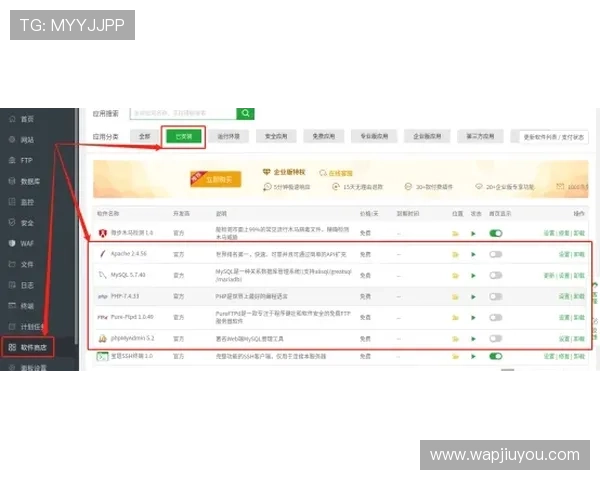Focus the 应用搜索 search input field
The image size is (600, 480).
tap(183, 113)
